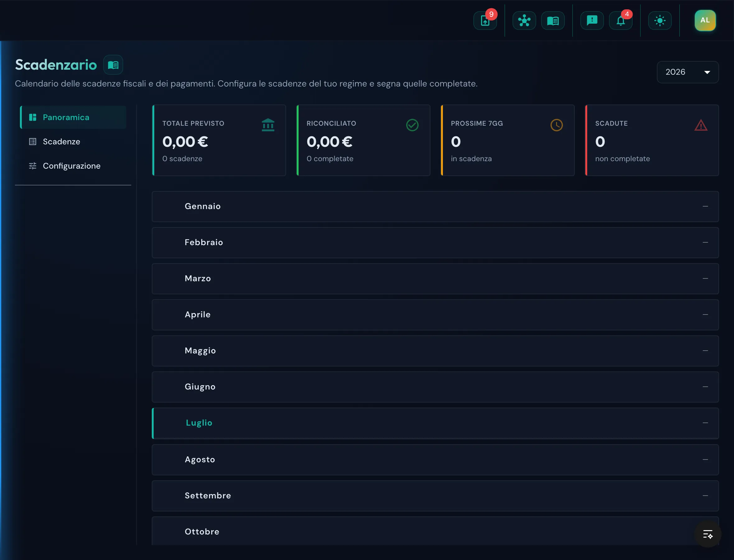The width and height of the screenshot is (734, 560).
Task: Click the Riconciliato 0,00 € value
Action: tap(329, 142)
